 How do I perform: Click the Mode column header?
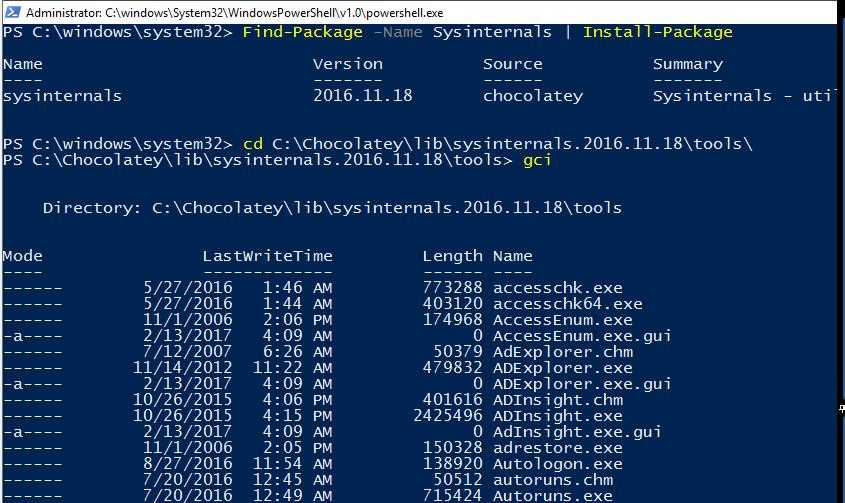pos(22,256)
